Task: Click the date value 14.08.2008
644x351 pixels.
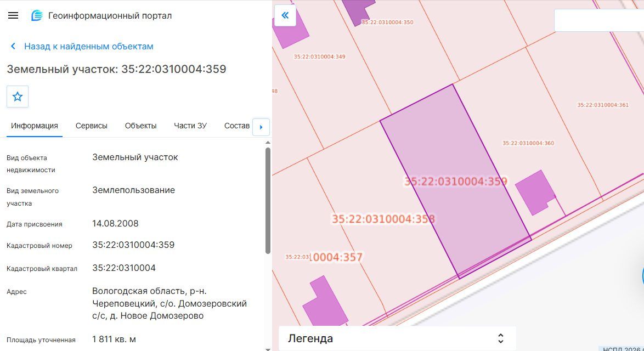Action: click(115, 223)
